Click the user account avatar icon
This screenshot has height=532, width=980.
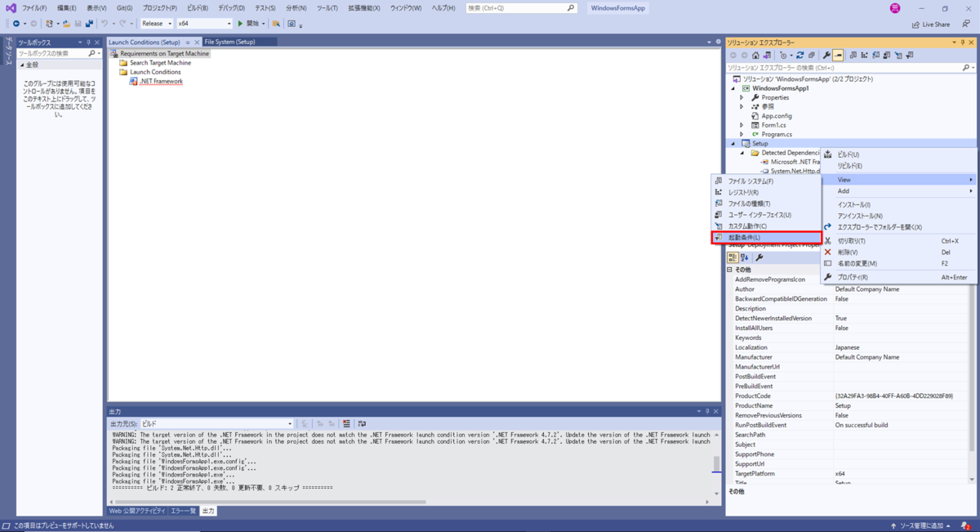[896, 8]
